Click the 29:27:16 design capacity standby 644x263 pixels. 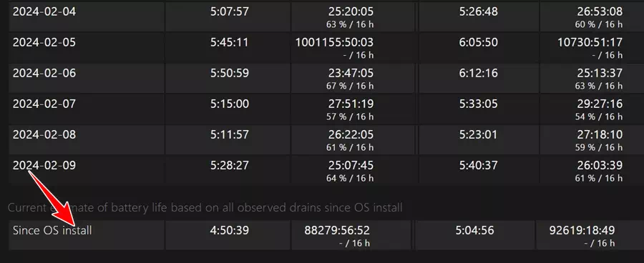tap(600, 104)
